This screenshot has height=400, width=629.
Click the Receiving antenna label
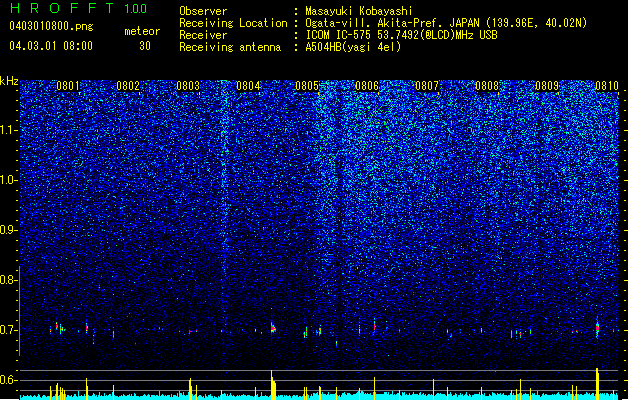[230, 47]
